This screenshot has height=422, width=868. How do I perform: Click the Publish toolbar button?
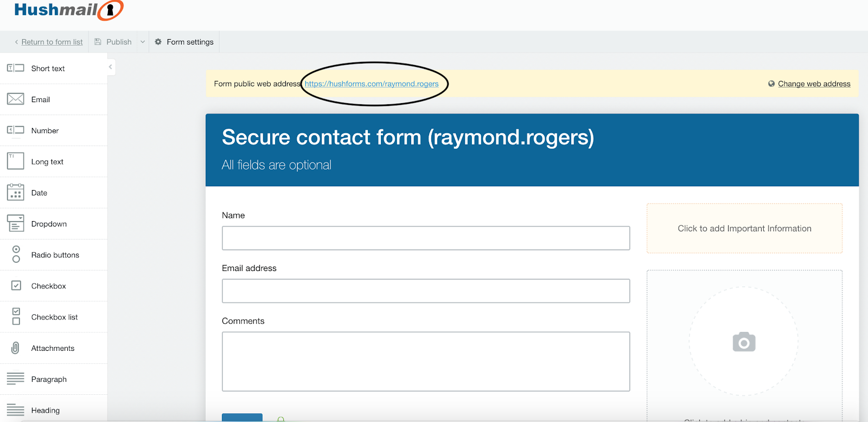point(113,42)
